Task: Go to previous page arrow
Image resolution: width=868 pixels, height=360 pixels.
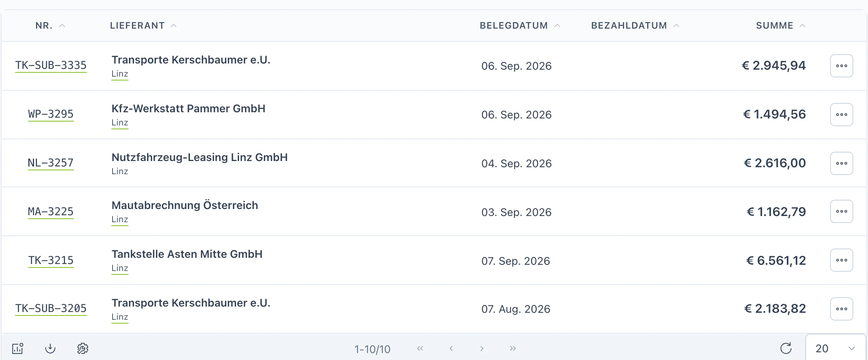Action: point(451,348)
